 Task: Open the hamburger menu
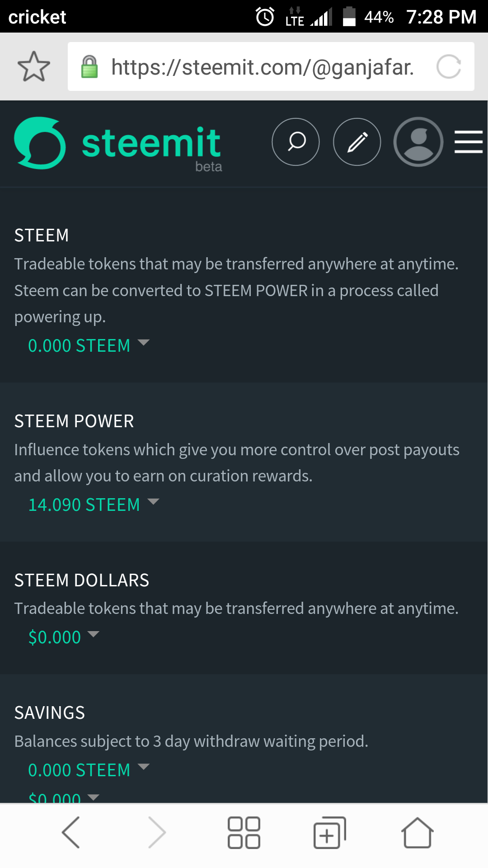pyautogui.click(x=469, y=142)
